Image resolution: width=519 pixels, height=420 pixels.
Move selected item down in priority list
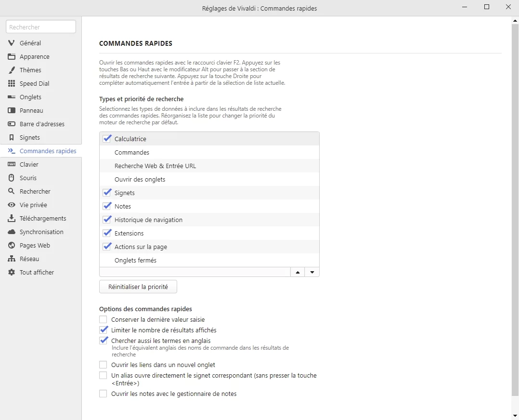[x=312, y=272]
